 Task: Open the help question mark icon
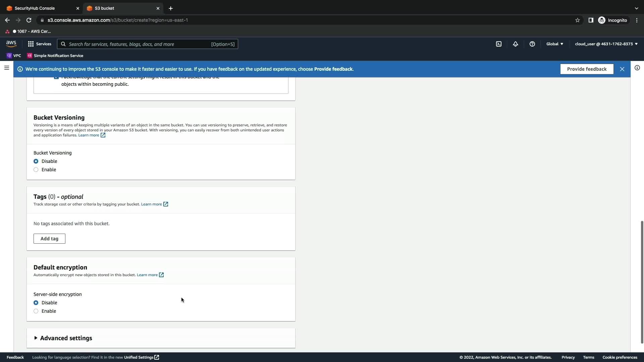pyautogui.click(x=532, y=44)
